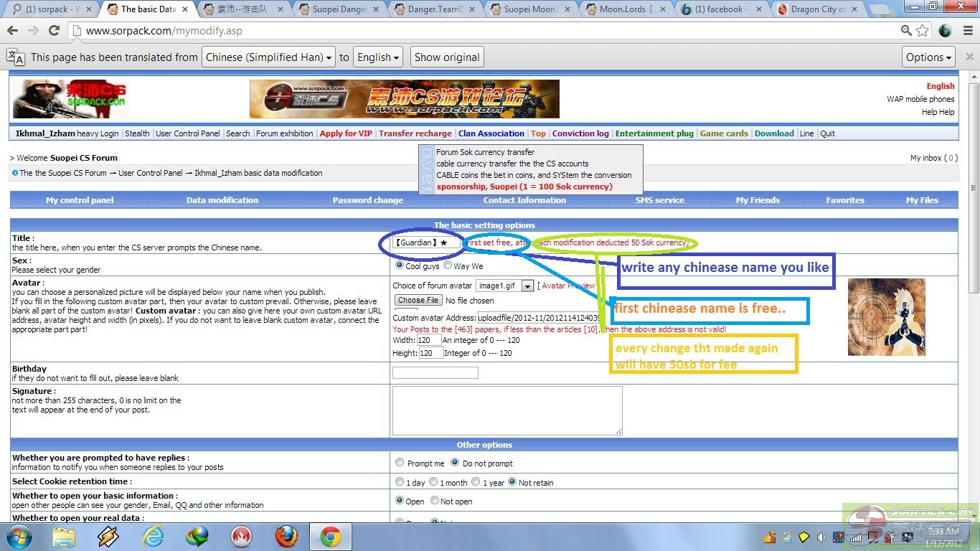Click the browser reload icon
The width and height of the screenshot is (980, 551).
click(54, 31)
